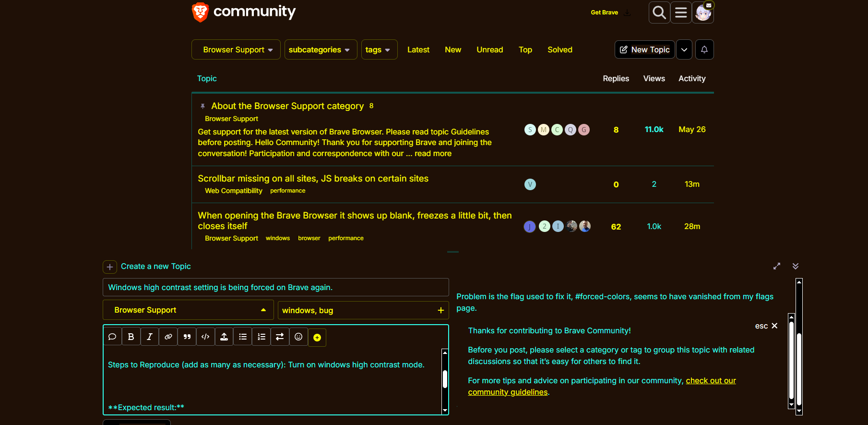Screen dimensions: 868x425
Task: Click the New Topic button
Action: (645, 49)
